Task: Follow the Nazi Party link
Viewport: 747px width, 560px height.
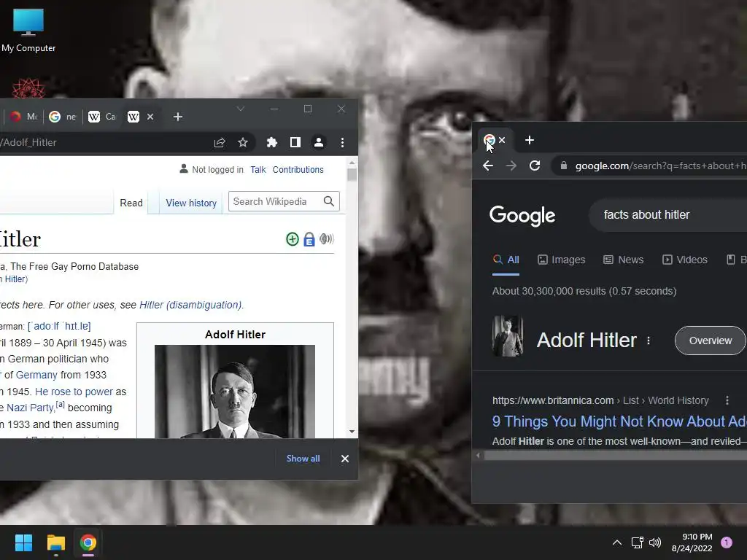Action: pyautogui.click(x=31, y=408)
